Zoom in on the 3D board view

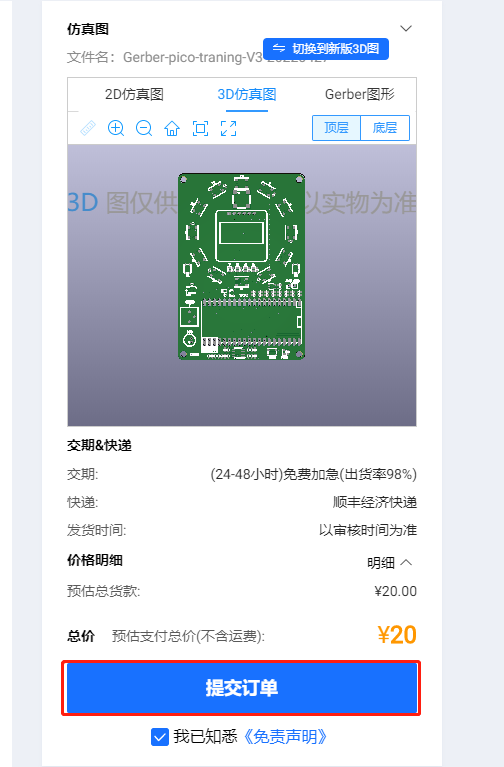tap(116, 129)
